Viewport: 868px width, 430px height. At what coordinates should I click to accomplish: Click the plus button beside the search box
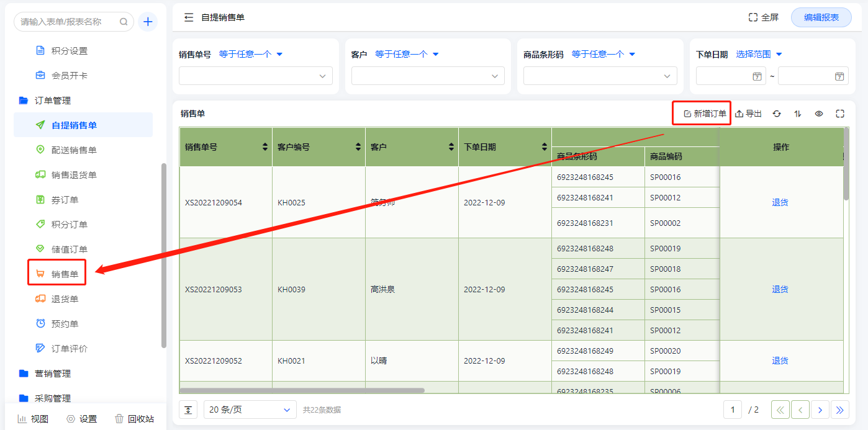(x=148, y=22)
